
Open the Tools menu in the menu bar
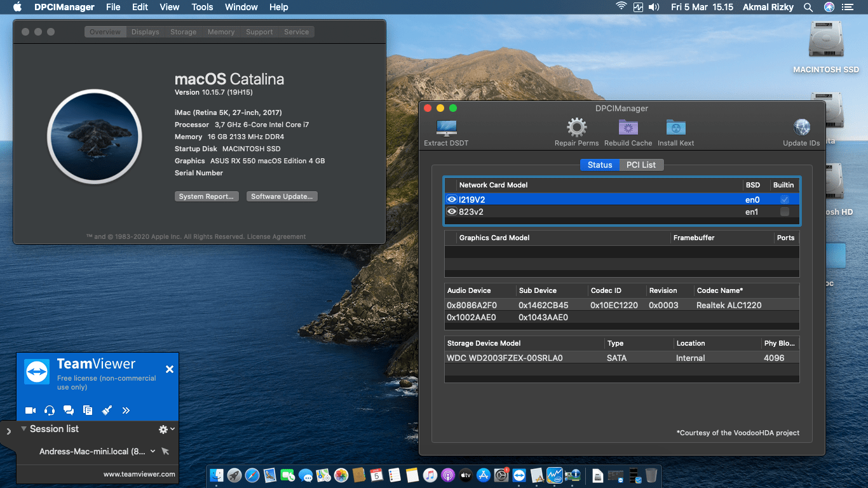(x=202, y=7)
